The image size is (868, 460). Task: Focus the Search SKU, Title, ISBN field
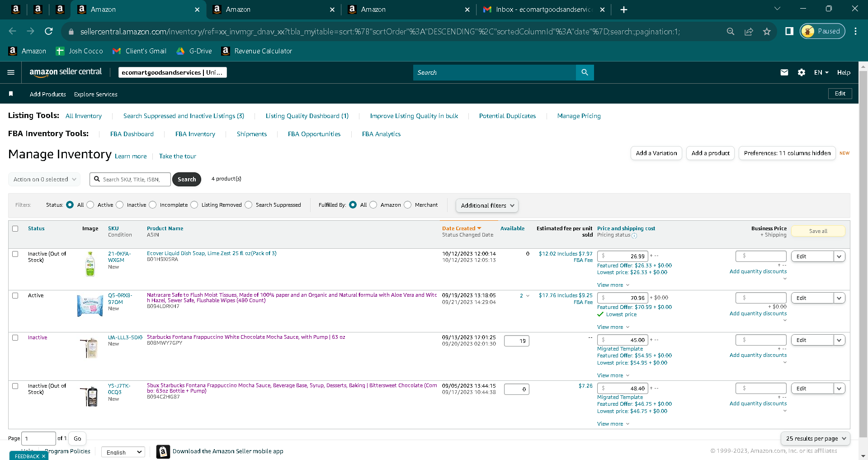[x=130, y=180]
